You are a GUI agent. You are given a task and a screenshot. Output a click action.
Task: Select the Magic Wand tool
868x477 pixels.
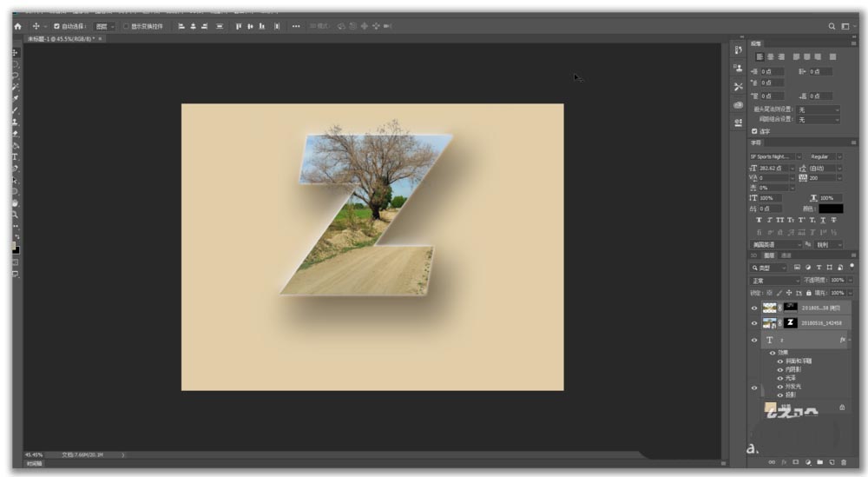(x=16, y=87)
